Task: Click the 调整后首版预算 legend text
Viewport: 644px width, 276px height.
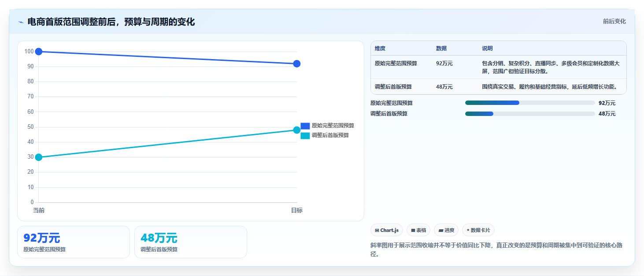Action: 330,135
